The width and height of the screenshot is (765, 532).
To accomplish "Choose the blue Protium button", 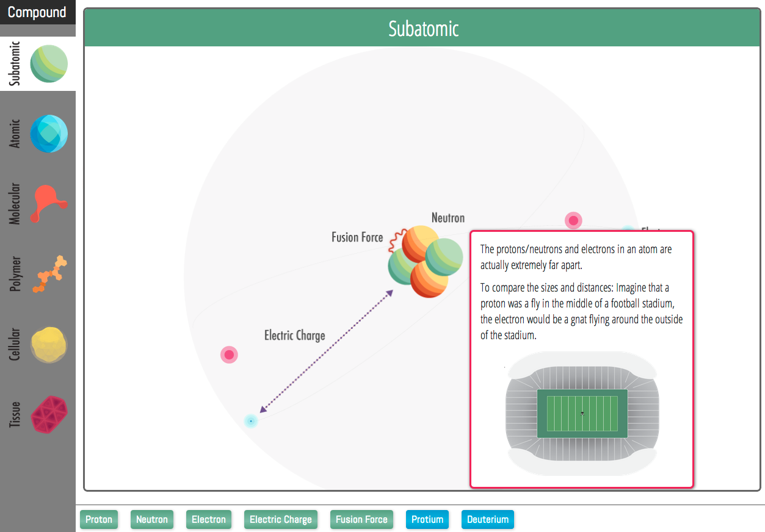I will (427, 520).
